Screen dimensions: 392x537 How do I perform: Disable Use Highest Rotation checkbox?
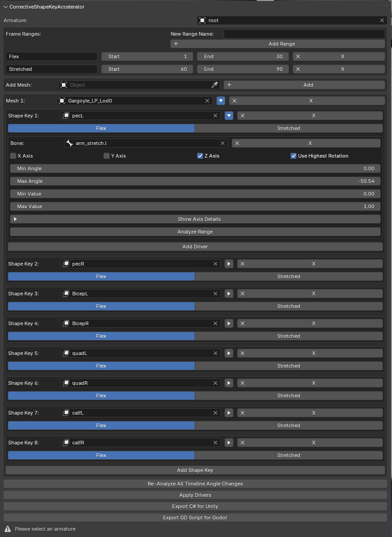(294, 156)
